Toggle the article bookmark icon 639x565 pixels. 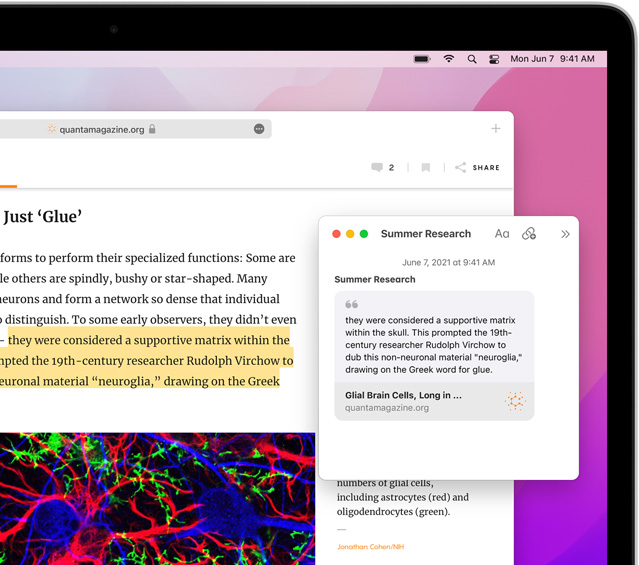click(425, 168)
